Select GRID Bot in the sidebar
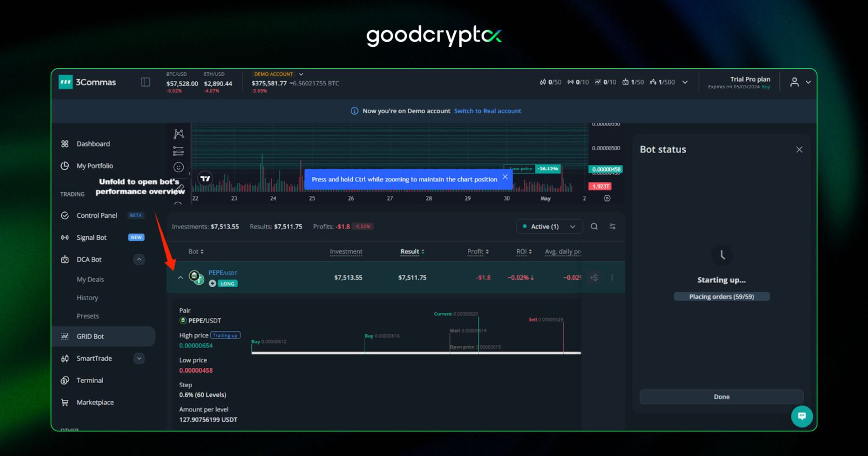The width and height of the screenshot is (868, 456). point(104,336)
